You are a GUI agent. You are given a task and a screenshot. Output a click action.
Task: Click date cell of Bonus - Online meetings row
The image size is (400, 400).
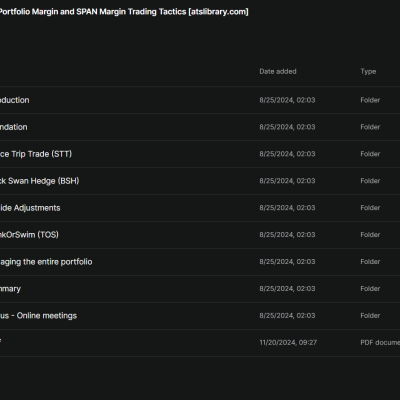click(287, 316)
